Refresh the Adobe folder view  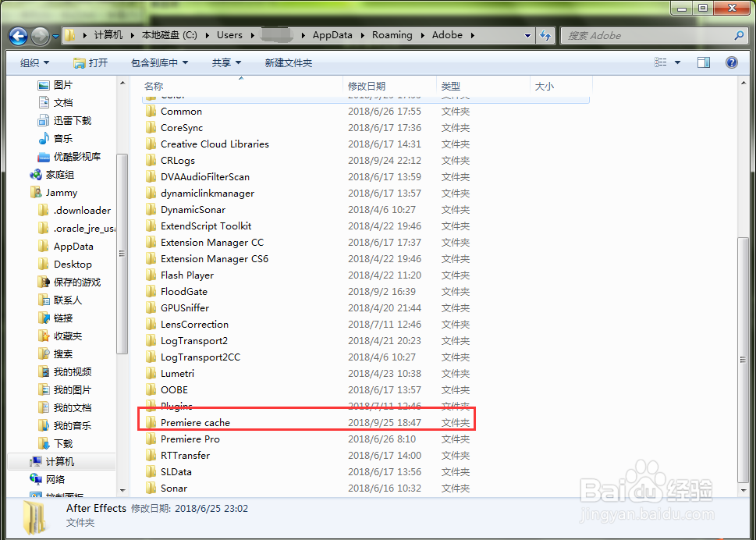coord(545,35)
